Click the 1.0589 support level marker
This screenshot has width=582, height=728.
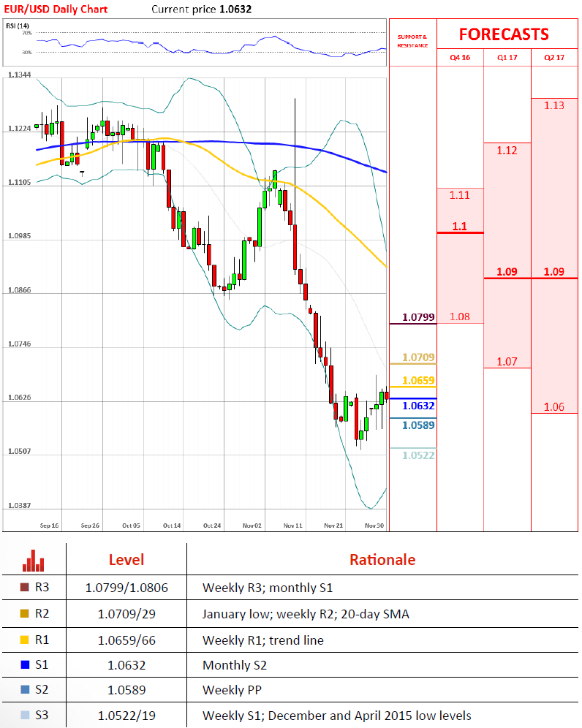point(418,425)
